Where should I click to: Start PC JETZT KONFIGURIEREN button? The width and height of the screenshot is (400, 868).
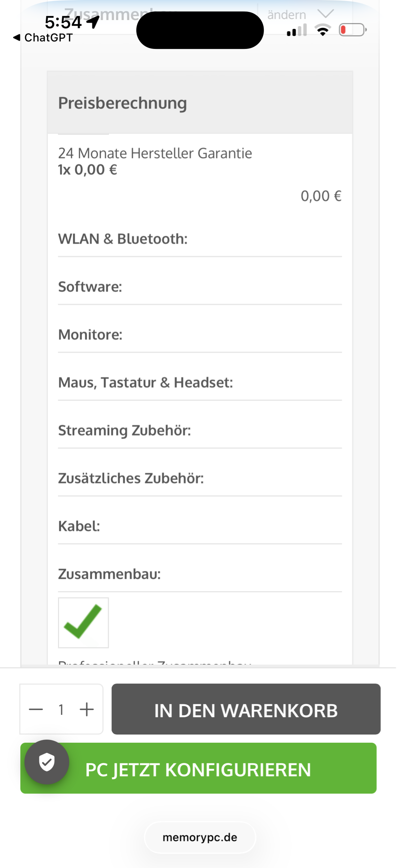(198, 768)
